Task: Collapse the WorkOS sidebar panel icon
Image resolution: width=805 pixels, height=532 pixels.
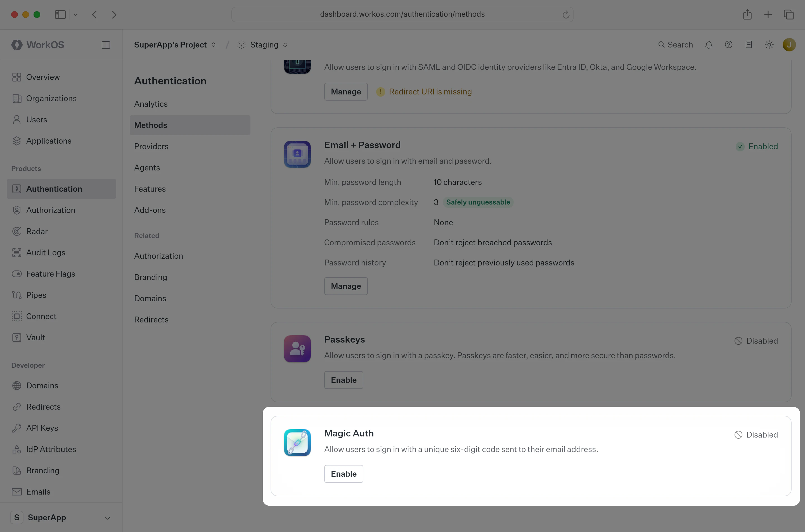Action: [106, 45]
